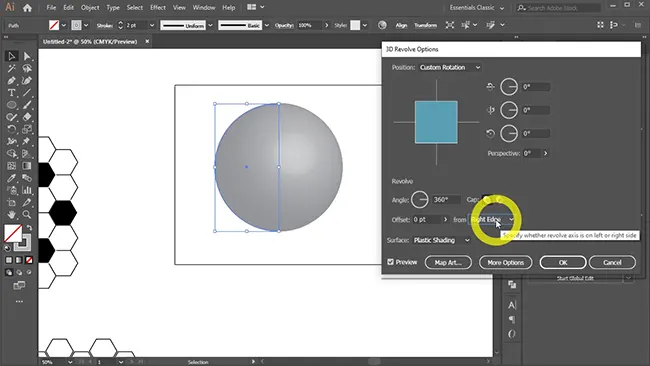
Task: Select the Eraser tool
Action: click(x=27, y=117)
